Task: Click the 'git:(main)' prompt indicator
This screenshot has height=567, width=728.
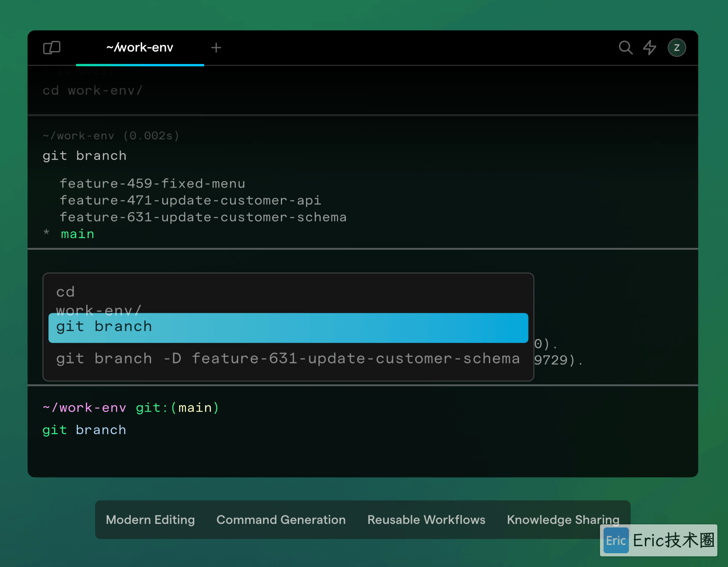Action: point(177,407)
